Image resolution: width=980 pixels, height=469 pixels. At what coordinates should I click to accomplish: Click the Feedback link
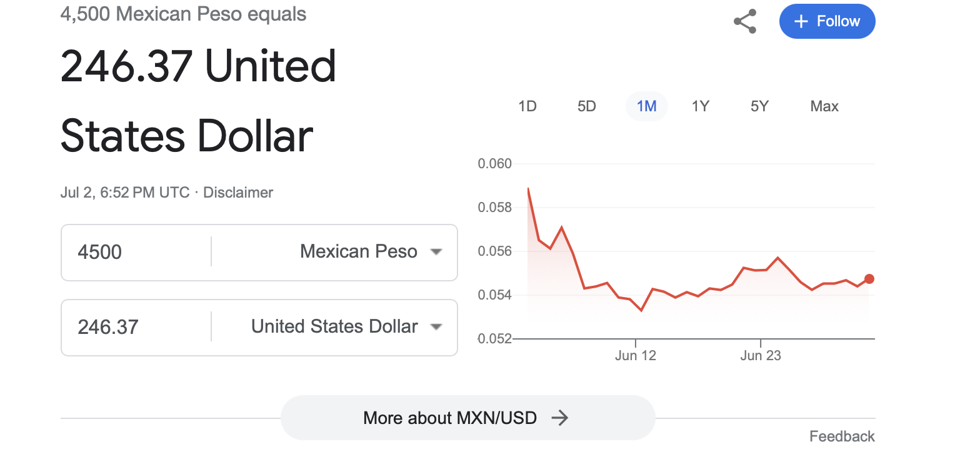pos(842,436)
